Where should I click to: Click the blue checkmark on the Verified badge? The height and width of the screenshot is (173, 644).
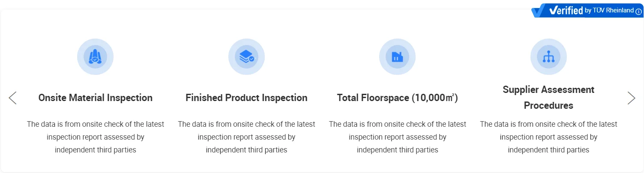pos(539,11)
